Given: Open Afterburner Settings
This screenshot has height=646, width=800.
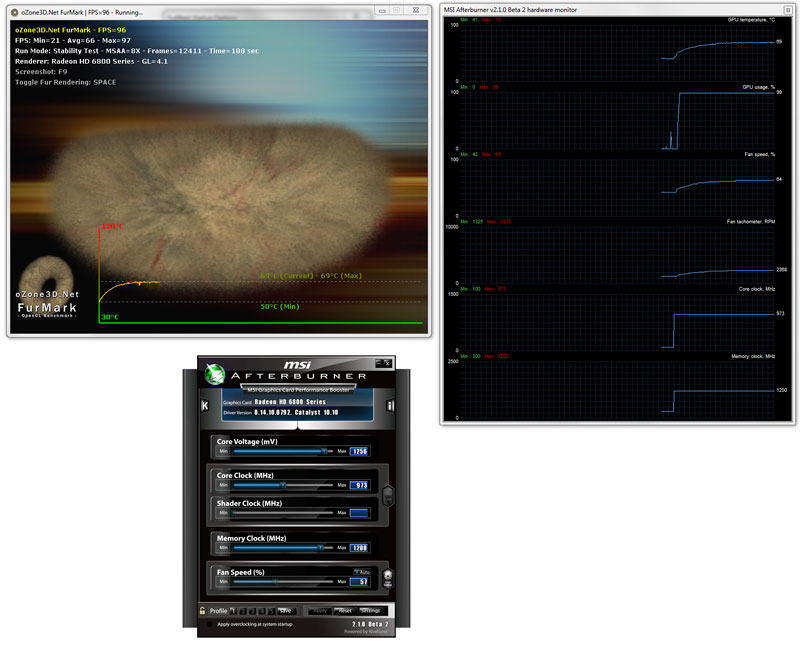Looking at the screenshot, I should (370, 610).
